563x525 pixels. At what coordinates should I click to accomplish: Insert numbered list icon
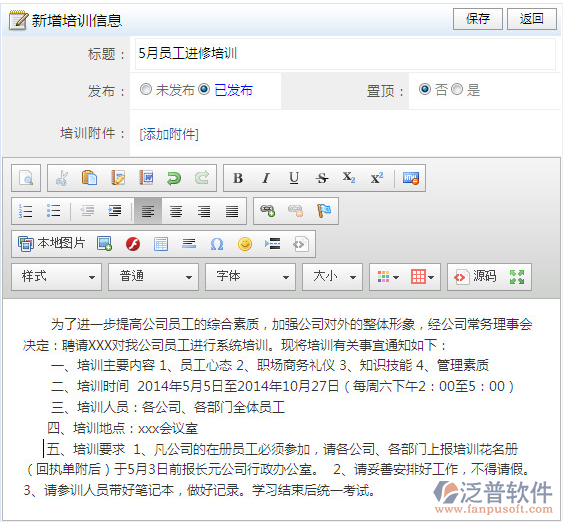point(25,211)
